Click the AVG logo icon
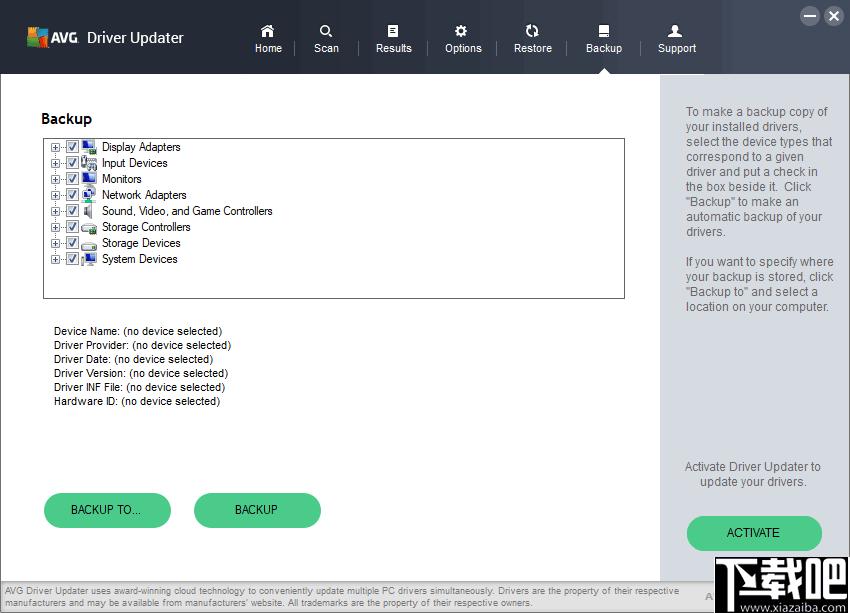Image resolution: width=850 pixels, height=613 pixels. pyautogui.click(x=37, y=37)
